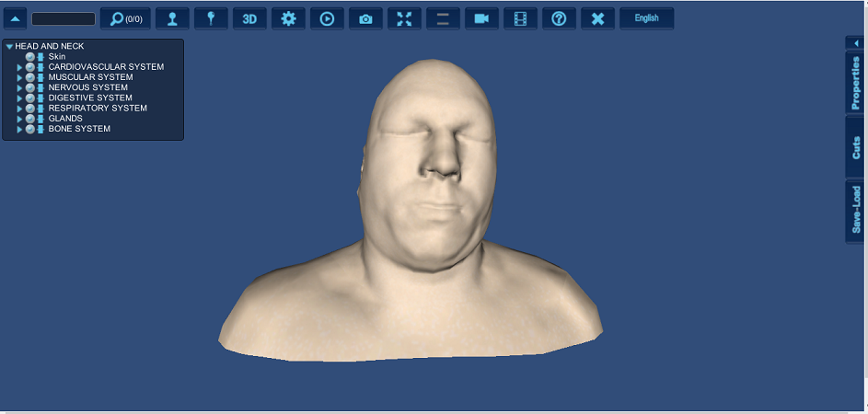Change language via the English button
Viewport: 868px width, 414px height.
coord(646,18)
